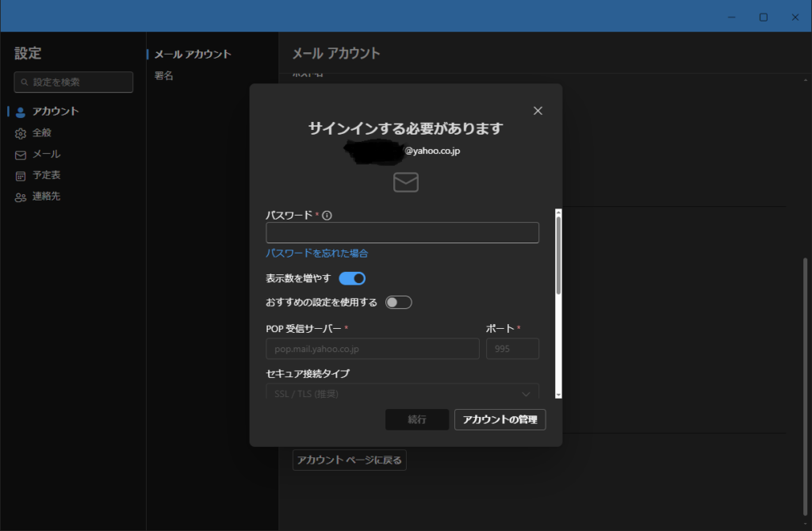
Task: Click the Calendar icon next to 予定表
Action: (x=21, y=176)
